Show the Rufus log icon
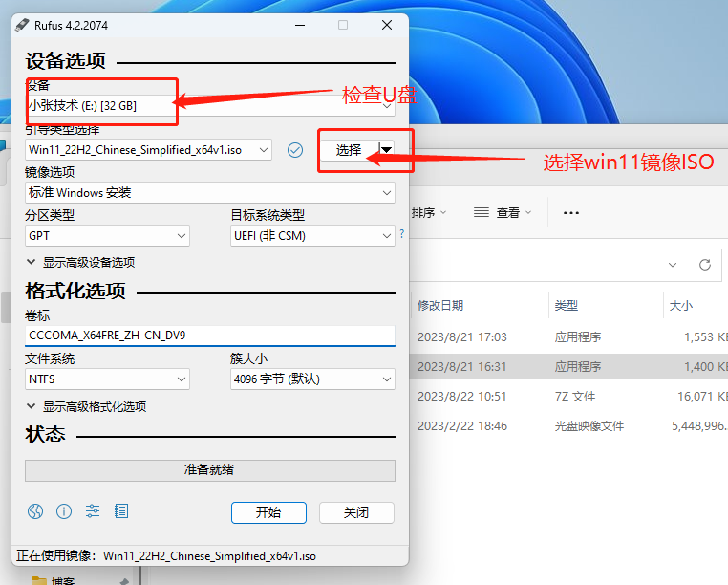The image size is (728, 585). pyautogui.click(x=121, y=511)
